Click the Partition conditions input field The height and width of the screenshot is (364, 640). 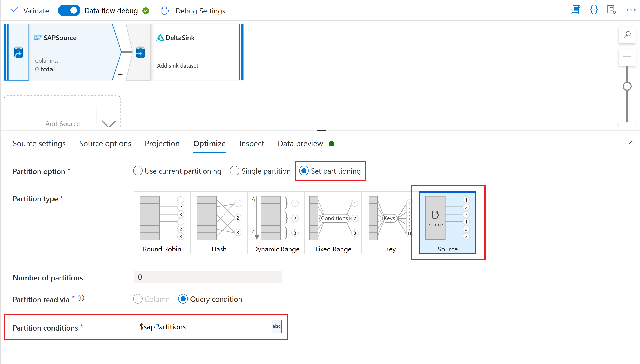tap(209, 327)
